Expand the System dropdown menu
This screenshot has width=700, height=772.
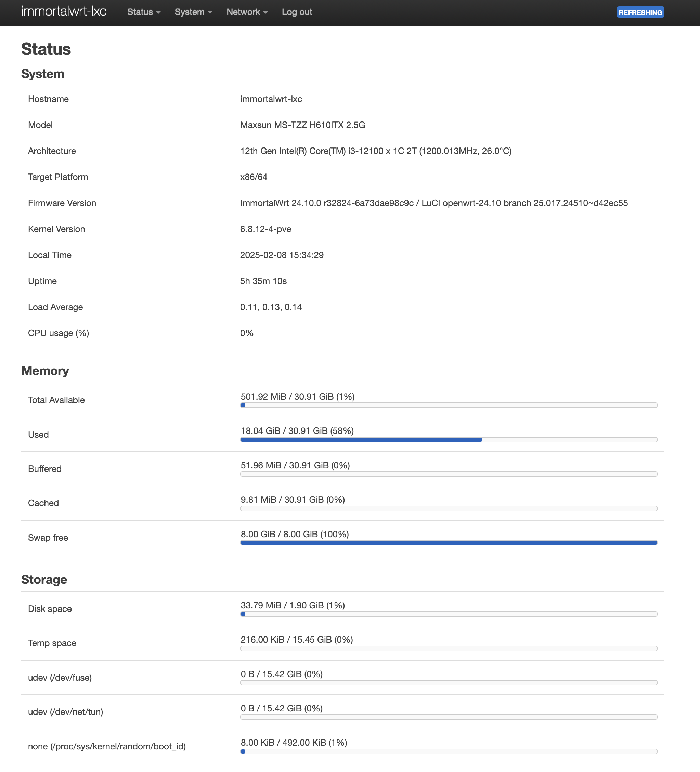tap(193, 12)
